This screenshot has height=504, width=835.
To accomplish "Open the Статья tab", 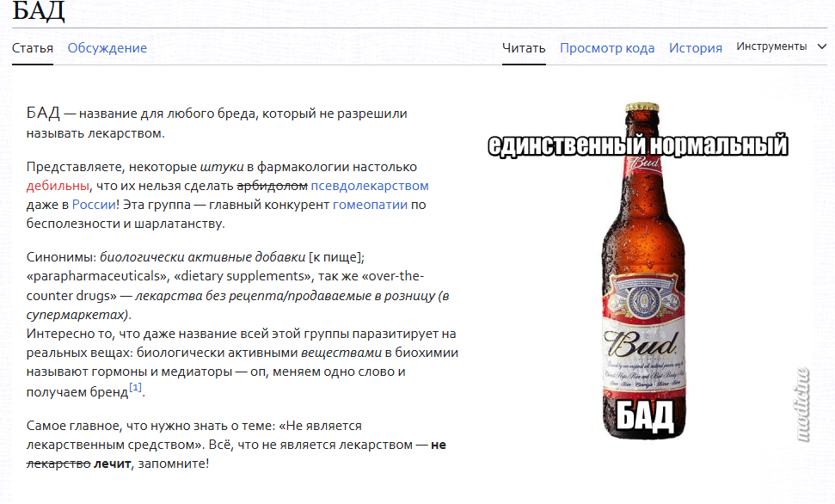I will tap(33, 48).
